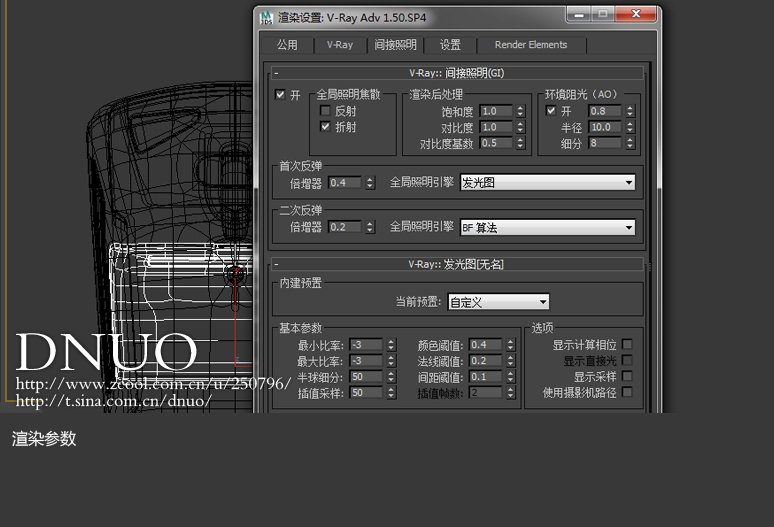Click the 饱和度 value field

click(x=497, y=112)
